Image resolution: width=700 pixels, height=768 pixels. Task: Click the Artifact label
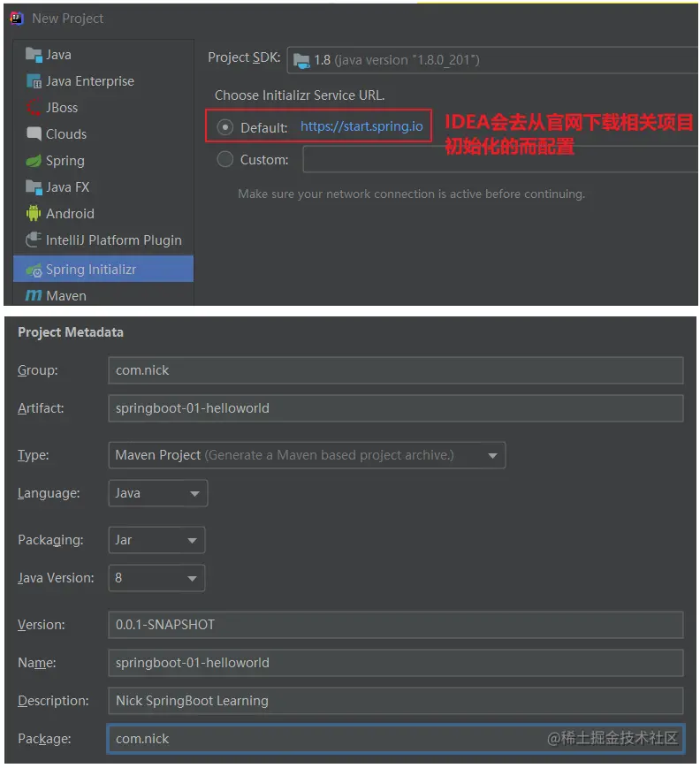pos(41,408)
